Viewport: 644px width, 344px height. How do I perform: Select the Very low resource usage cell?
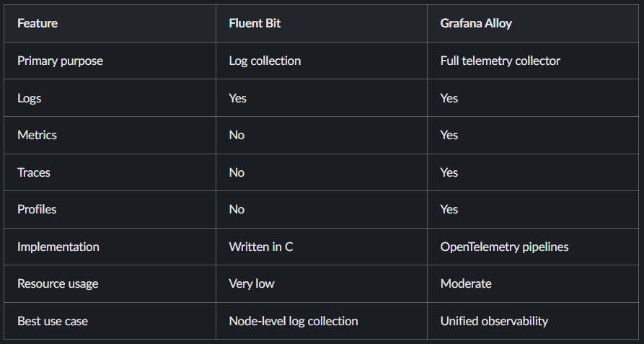tap(252, 283)
